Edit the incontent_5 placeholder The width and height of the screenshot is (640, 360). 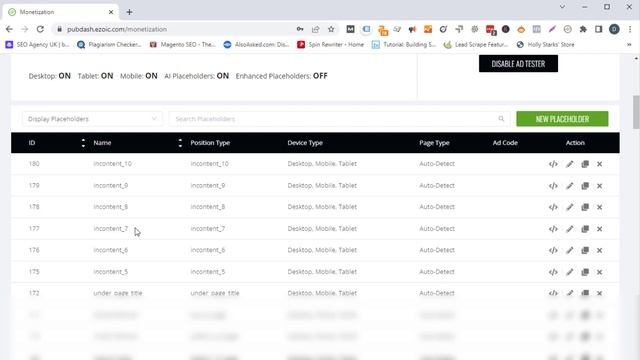pyautogui.click(x=569, y=272)
